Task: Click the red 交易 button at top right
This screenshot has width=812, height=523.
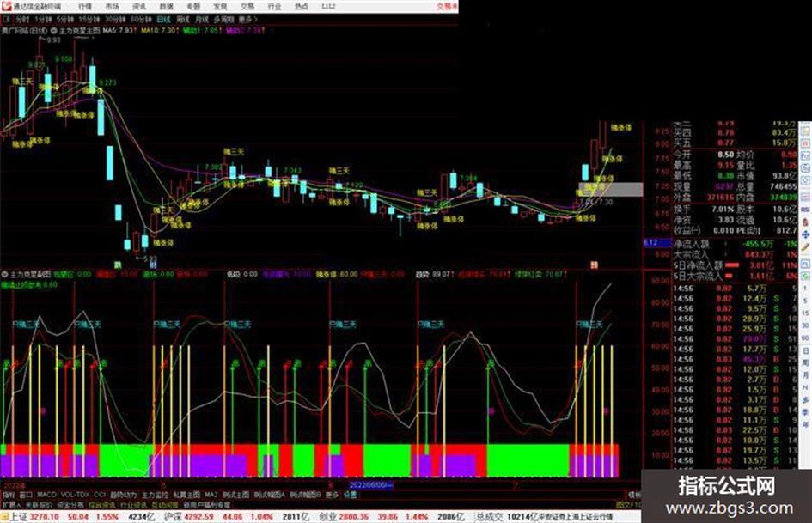Action: [447, 7]
